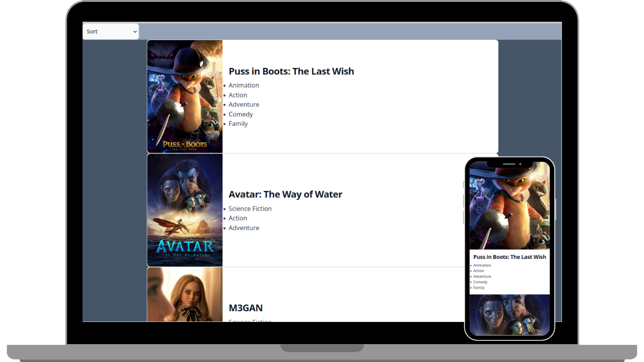This screenshot has width=644, height=362.
Task: Tap the Puss in Boots poster on phone
Action: coord(509,207)
